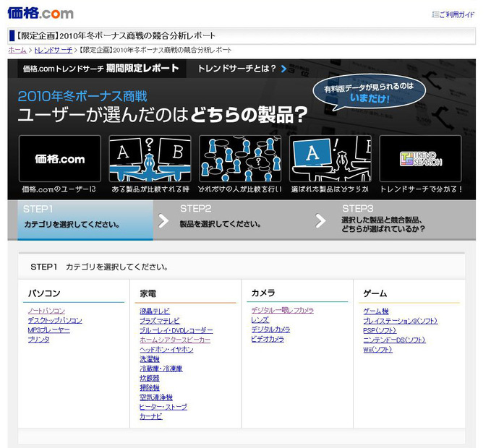Image resolution: width=491 pixels, height=448 pixels.
Task: Click the chosen product A illustration
Action: click(330, 159)
